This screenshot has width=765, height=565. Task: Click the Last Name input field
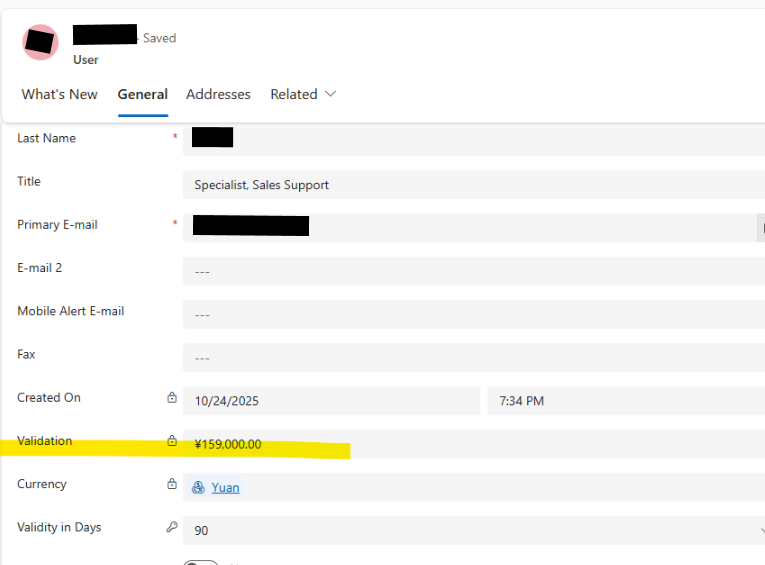(x=474, y=141)
